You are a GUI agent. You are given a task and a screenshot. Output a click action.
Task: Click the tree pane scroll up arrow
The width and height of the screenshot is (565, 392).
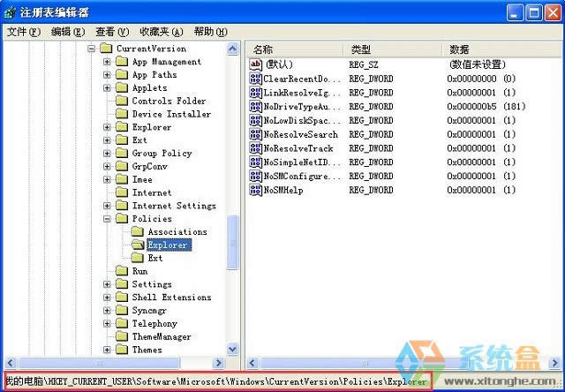point(233,49)
